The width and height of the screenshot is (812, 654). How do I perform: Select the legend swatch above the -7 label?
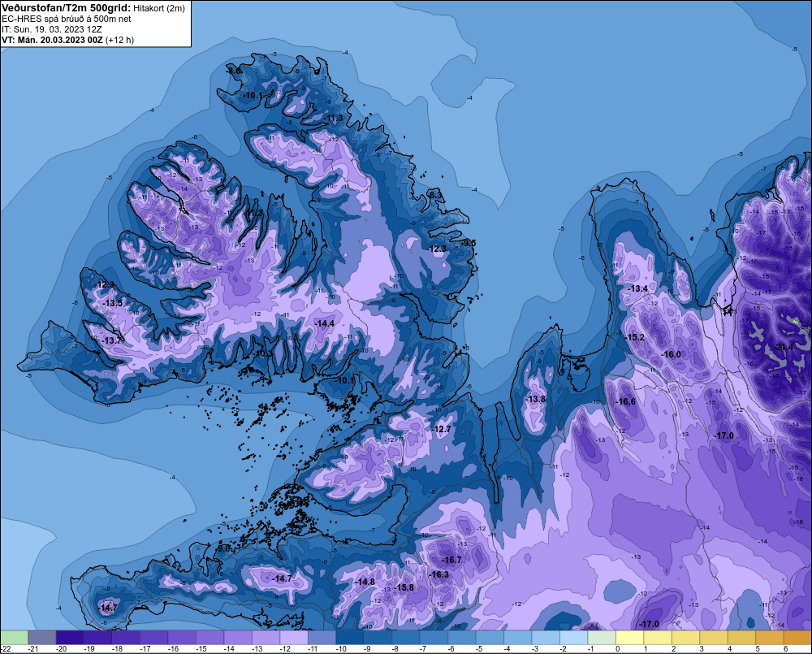(433, 637)
